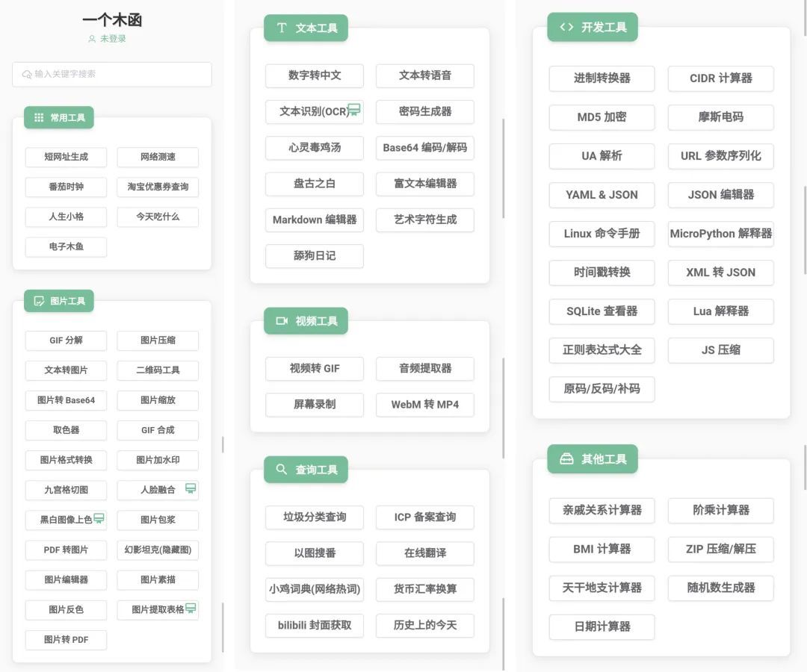The height and width of the screenshot is (672, 807).
Task: Click the 图片工具 section icon
Action: [x=39, y=302]
